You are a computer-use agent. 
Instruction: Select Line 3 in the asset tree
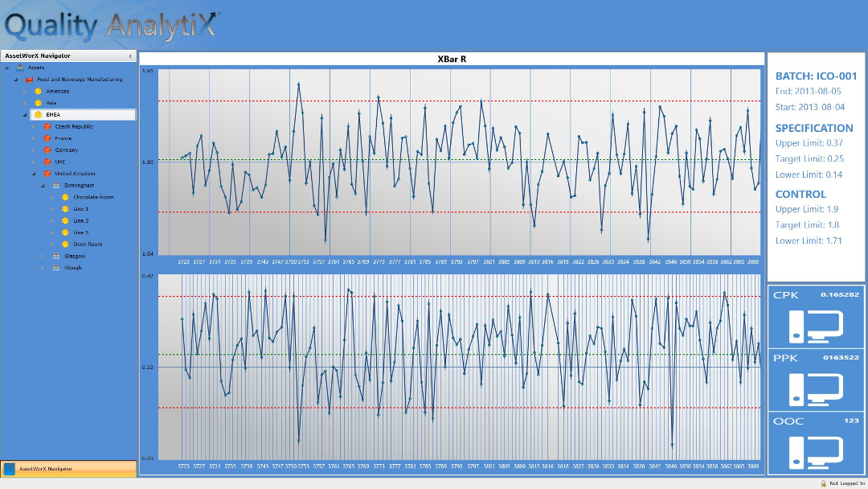pyautogui.click(x=80, y=220)
